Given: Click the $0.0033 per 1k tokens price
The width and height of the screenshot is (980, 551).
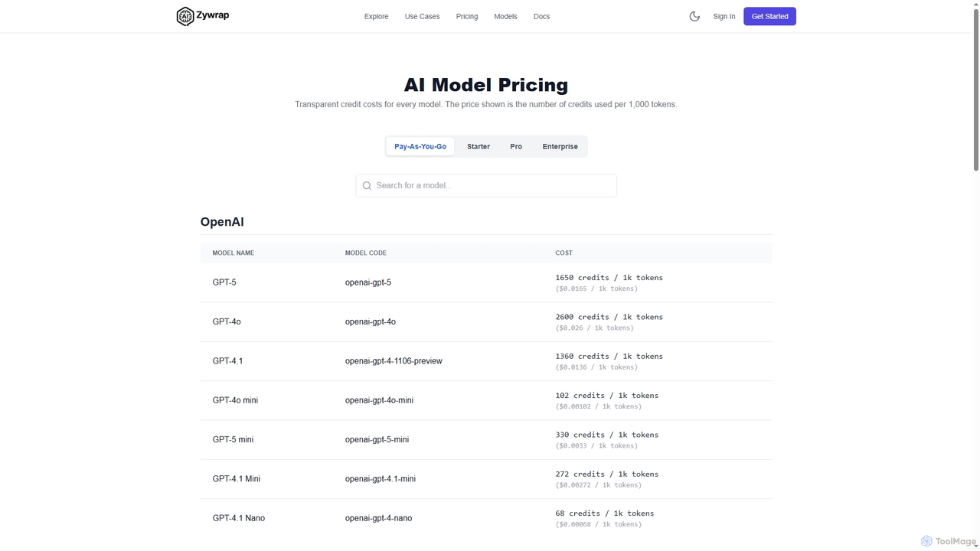Looking at the screenshot, I should [596, 445].
